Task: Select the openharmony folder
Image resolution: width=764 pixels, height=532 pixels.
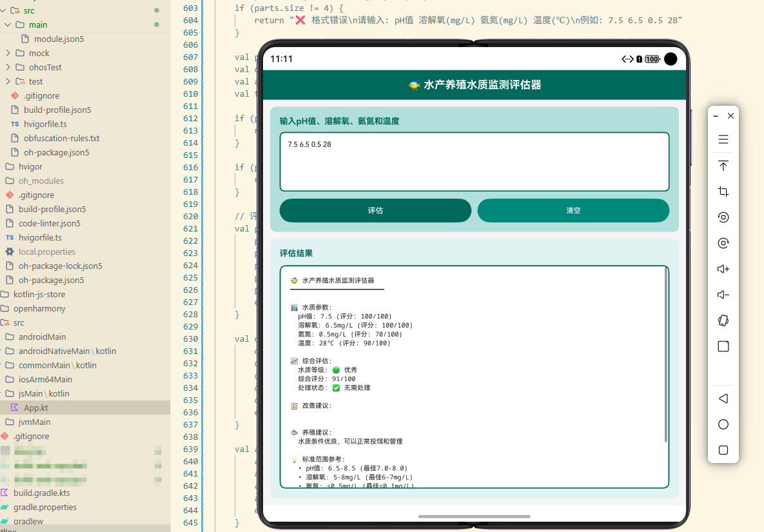Action: coord(39,308)
